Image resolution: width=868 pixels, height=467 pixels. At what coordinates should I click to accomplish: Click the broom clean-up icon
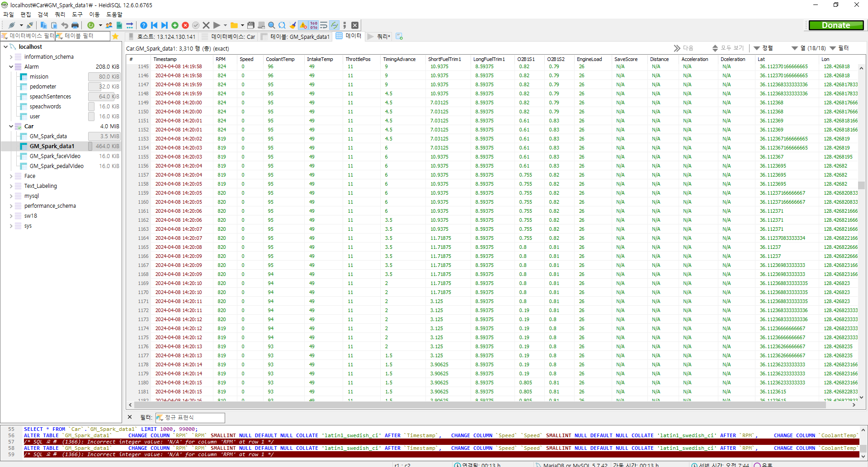pos(293,25)
